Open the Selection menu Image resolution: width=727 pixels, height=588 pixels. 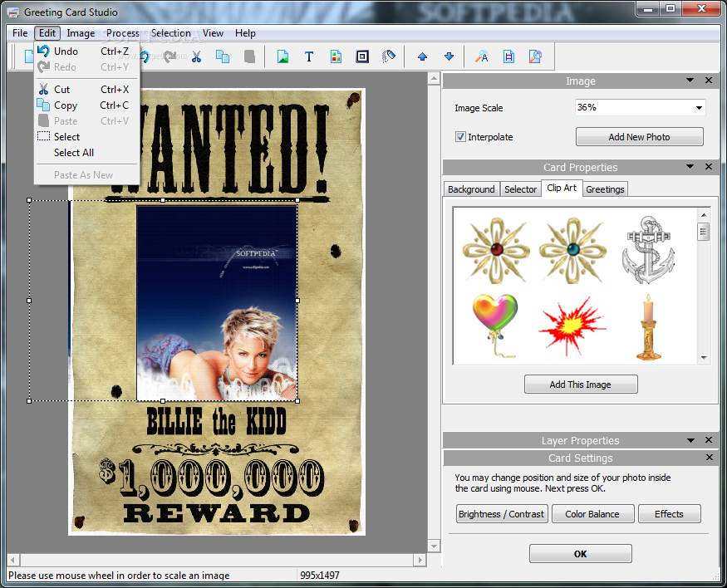(x=170, y=33)
